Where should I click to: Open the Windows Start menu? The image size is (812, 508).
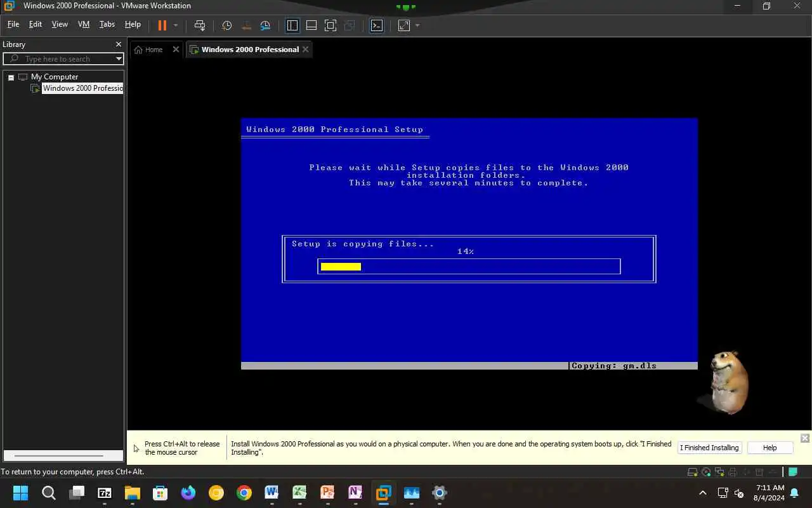coord(20,493)
